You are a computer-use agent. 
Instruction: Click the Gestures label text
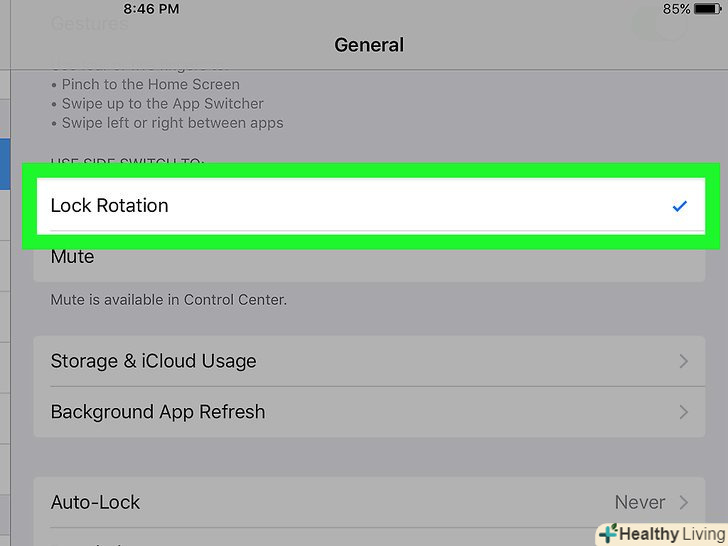89,23
